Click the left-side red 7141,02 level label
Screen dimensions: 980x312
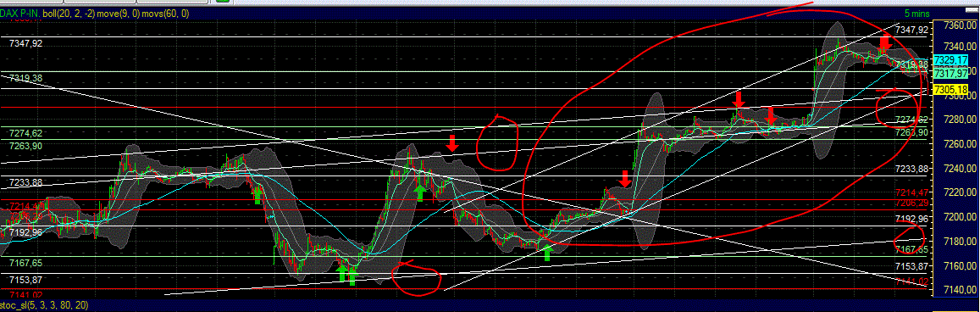pos(25,295)
